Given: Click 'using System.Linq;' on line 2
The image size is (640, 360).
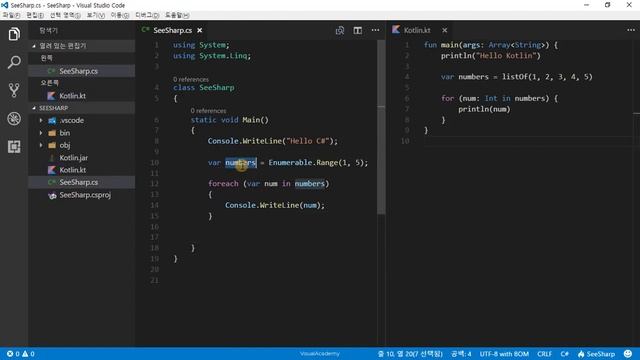Looking at the screenshot, I should [x=212, y=56].
